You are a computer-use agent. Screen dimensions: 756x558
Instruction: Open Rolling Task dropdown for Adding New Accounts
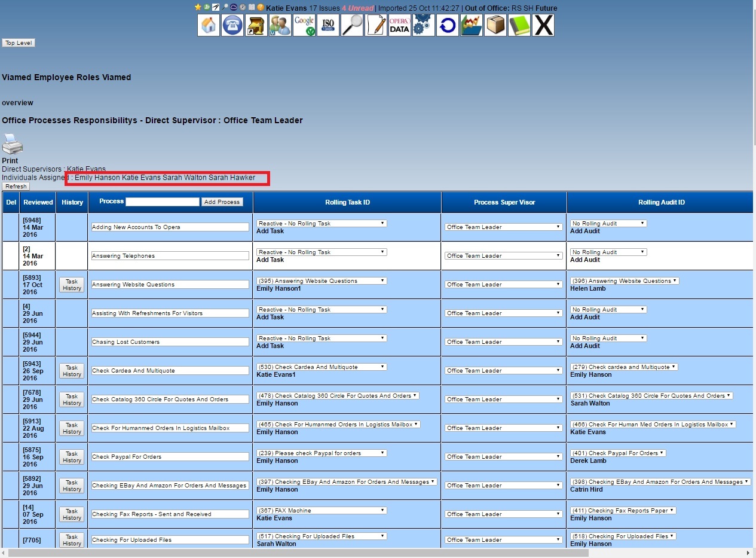[x=322, y=223]
